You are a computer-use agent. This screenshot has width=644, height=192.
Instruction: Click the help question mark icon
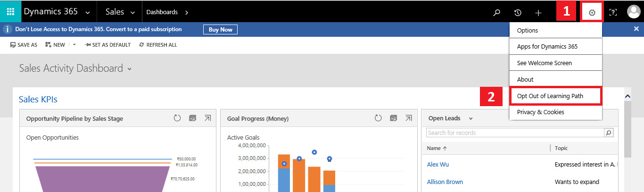click(x=613, y=13)
